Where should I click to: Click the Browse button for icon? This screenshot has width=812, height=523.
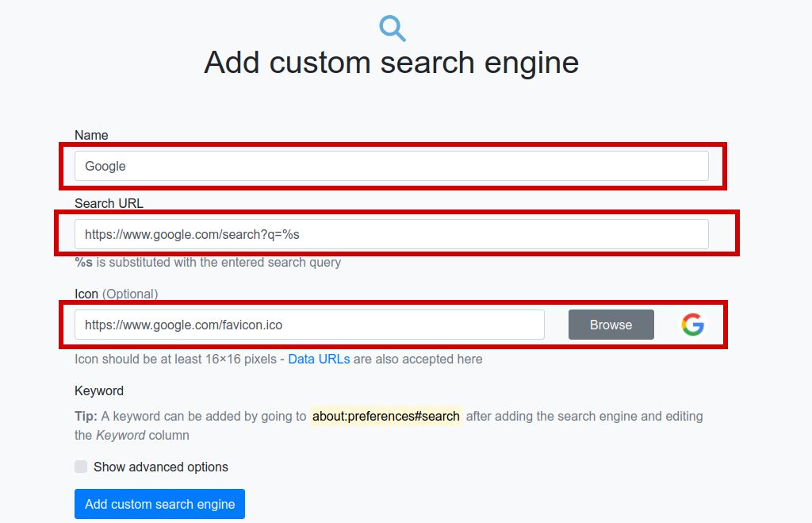[611, 325]
